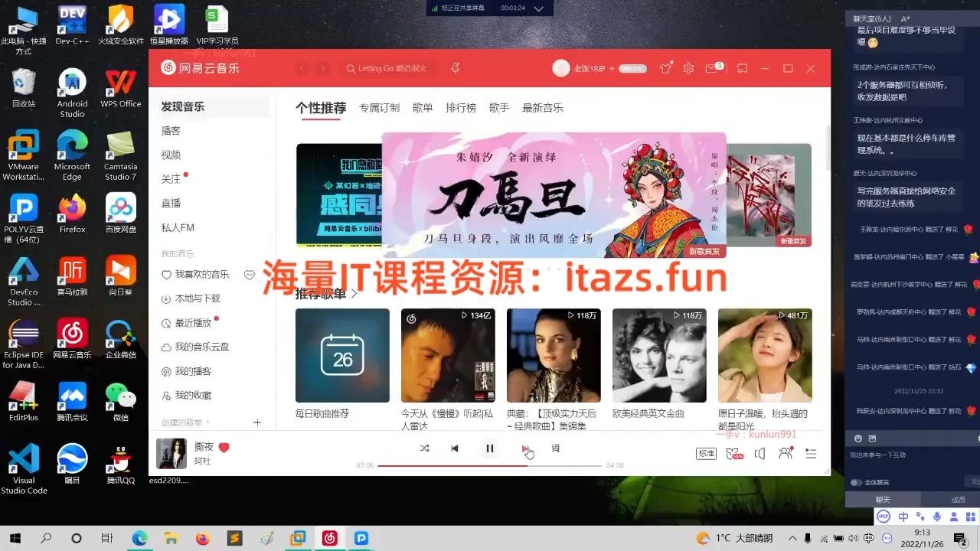The height and width of the screenshot is (551, 980).
Task: Go back with the navigation arrow
Action: [x=302, y=69]
